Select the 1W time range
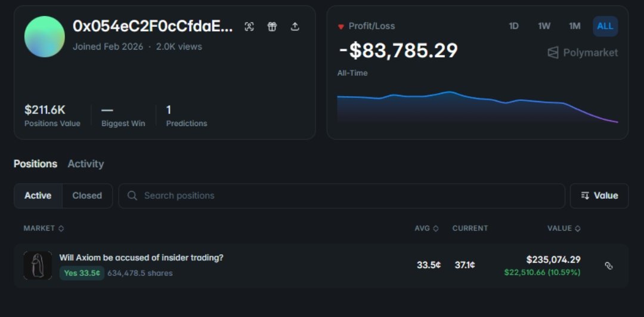 pyautogui.click(x=544, y=26)
